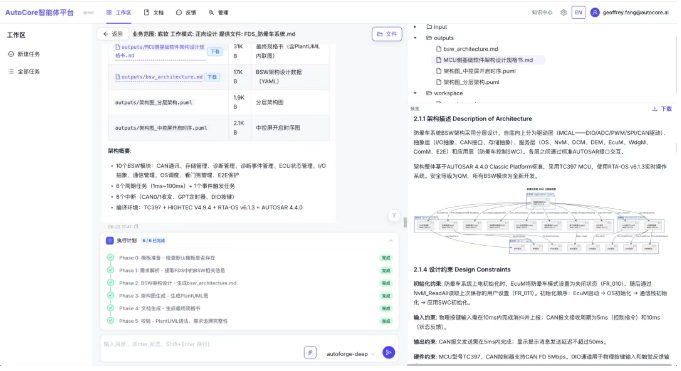Click the Phase 0 green check icon
Image resolution: width=681 pixels, height=371 pixels.
(x=110, y=258)
